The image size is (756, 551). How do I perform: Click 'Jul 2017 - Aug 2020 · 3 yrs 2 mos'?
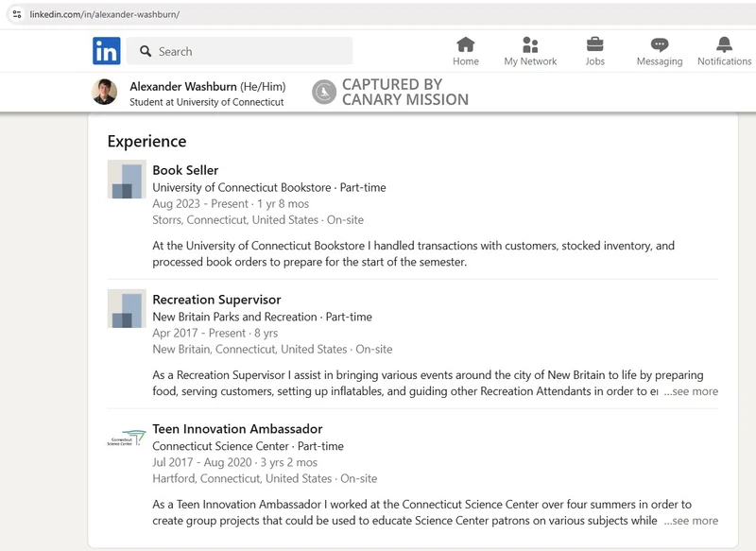[235, 462]
